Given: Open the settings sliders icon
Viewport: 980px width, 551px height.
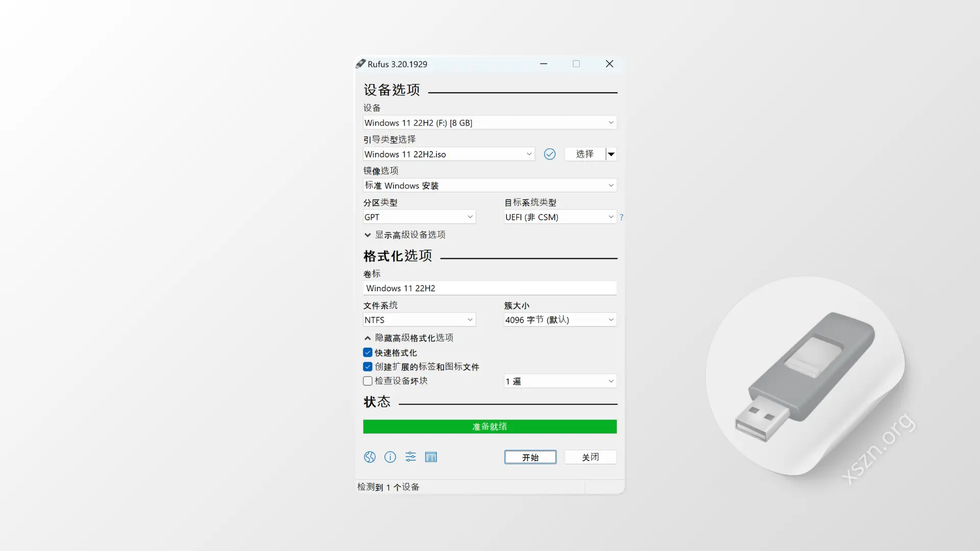Looking at the screenshot, I should tap(410, 457).
